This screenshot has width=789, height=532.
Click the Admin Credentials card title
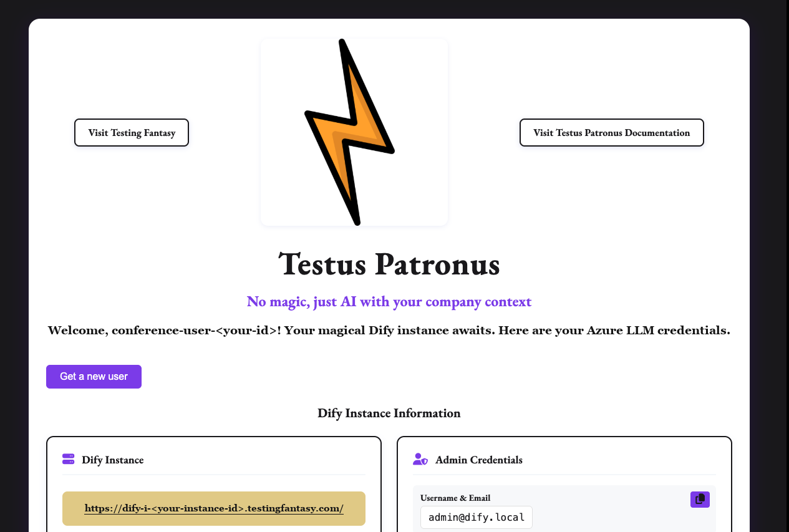[479, 460]
